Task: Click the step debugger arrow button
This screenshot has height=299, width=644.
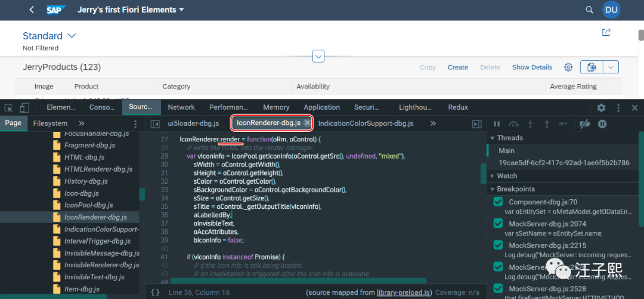Action: [x=563, y=124]
